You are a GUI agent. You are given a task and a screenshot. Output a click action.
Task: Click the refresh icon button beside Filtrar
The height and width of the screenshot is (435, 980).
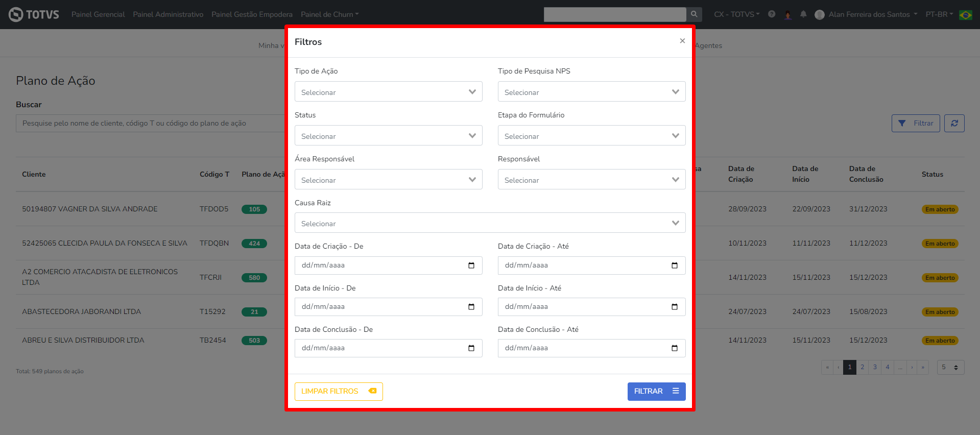954,123
